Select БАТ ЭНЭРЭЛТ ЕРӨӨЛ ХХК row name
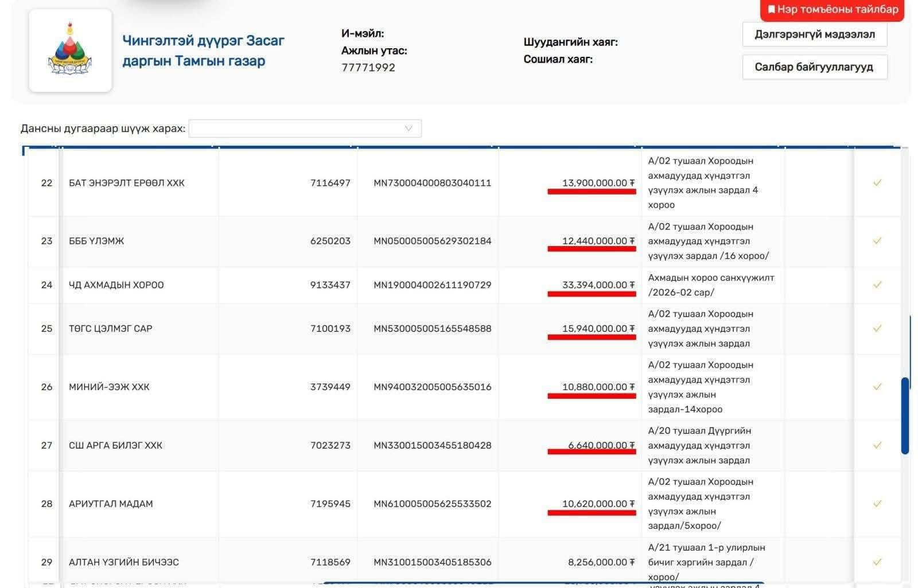The height and width of the screenshot is (588, 918). pyautogui.click(x=127, y=183)
